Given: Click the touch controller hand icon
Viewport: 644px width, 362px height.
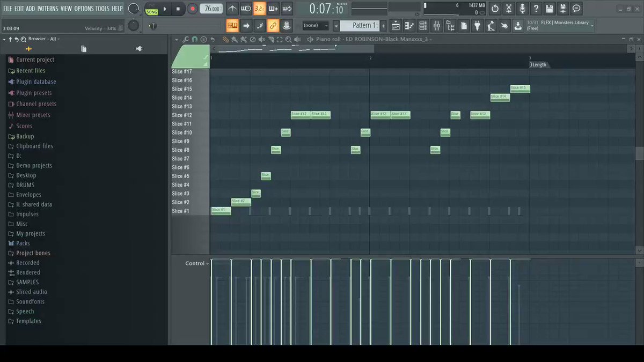Looking at the screenshot, I should pos(504,25).
